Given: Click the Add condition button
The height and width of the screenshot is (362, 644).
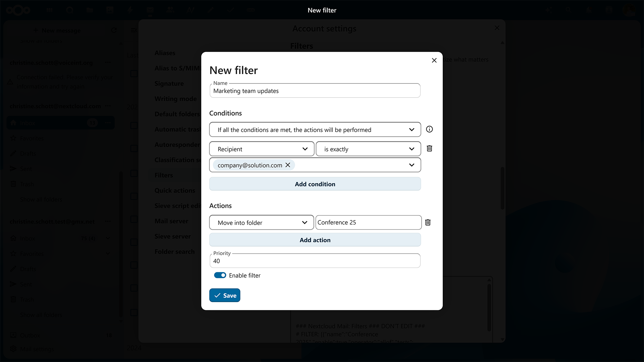Looking at the screenshot, I should coord(315,184).
